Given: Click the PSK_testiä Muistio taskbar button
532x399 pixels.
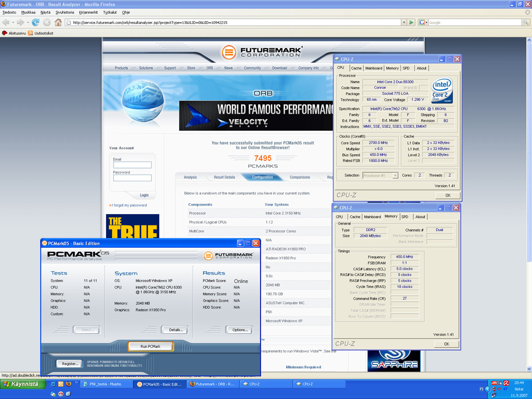Looking at the screenshot, I should pyautogui.click(x=106, y=384).
